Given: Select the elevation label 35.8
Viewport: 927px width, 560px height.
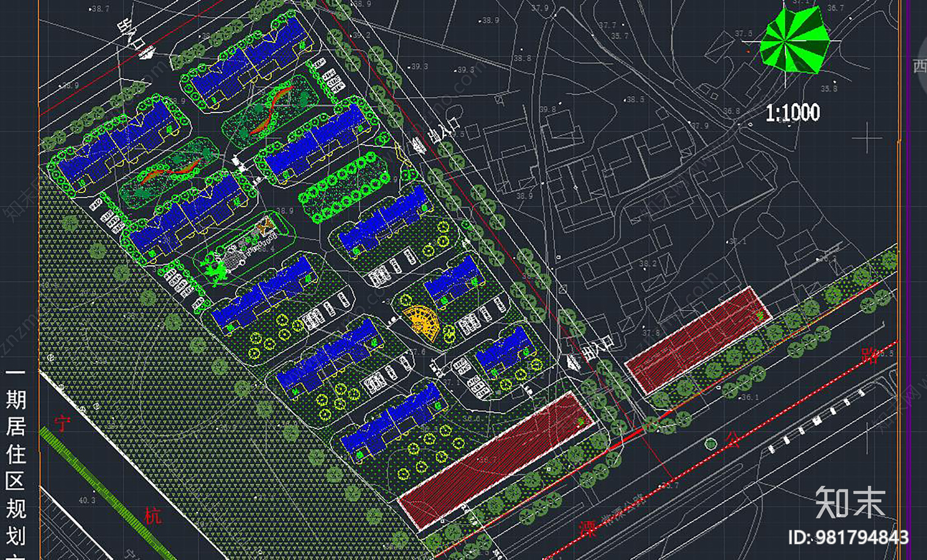Looking at the screenshot, I should click(829, 89).
